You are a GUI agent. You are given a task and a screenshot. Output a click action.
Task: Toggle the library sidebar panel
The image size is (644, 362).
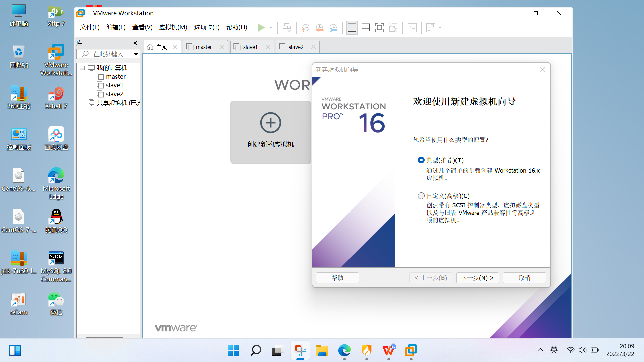click(x=352, y=27)
